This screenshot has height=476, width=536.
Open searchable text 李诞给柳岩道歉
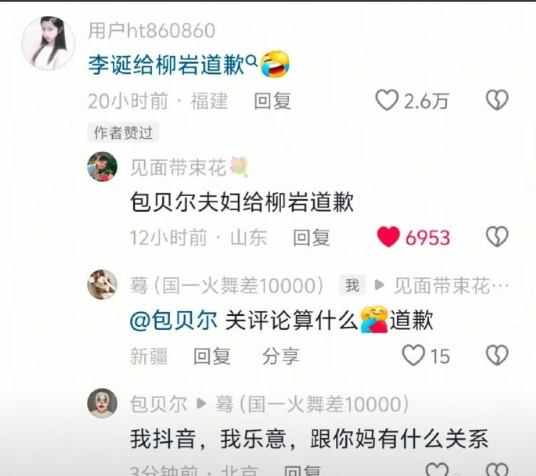click(x=166, y=65)
